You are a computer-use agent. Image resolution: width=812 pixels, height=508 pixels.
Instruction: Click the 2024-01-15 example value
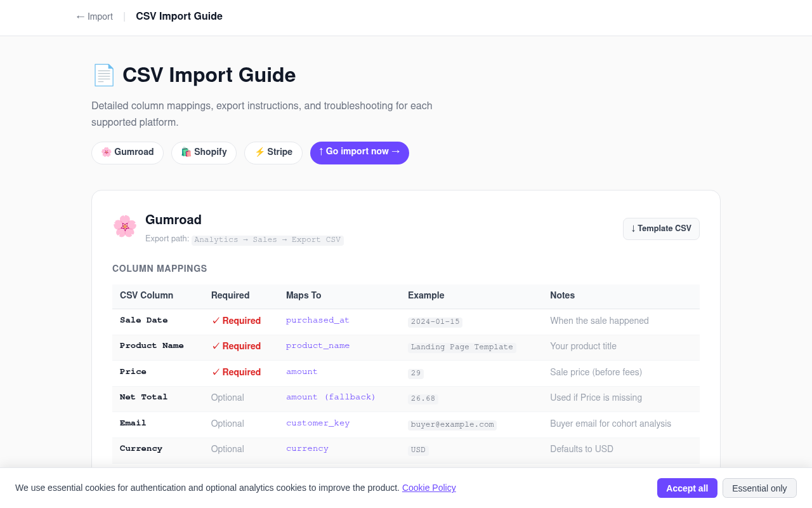click(x=435, y=322)
